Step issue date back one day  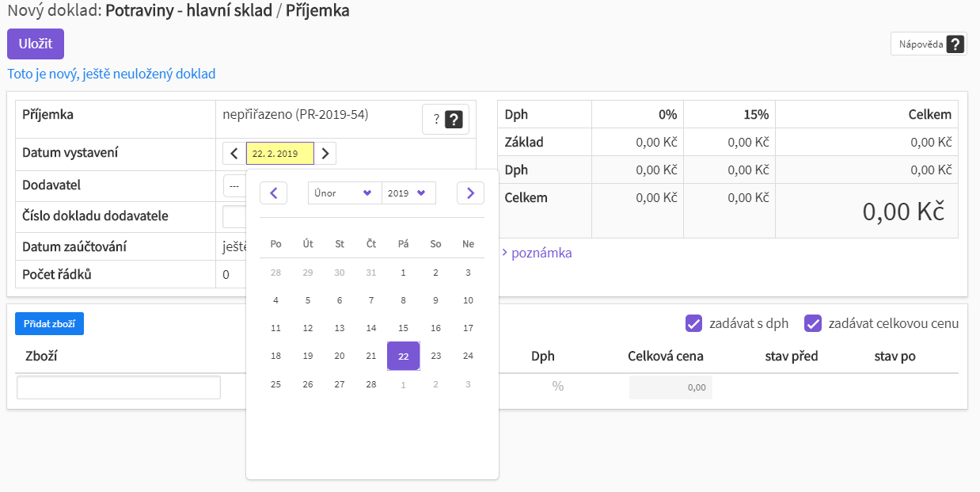pos(234,153)
